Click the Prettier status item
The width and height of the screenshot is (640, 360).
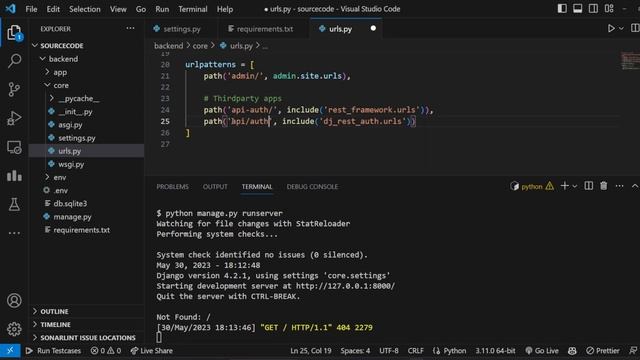click(602, 351)
